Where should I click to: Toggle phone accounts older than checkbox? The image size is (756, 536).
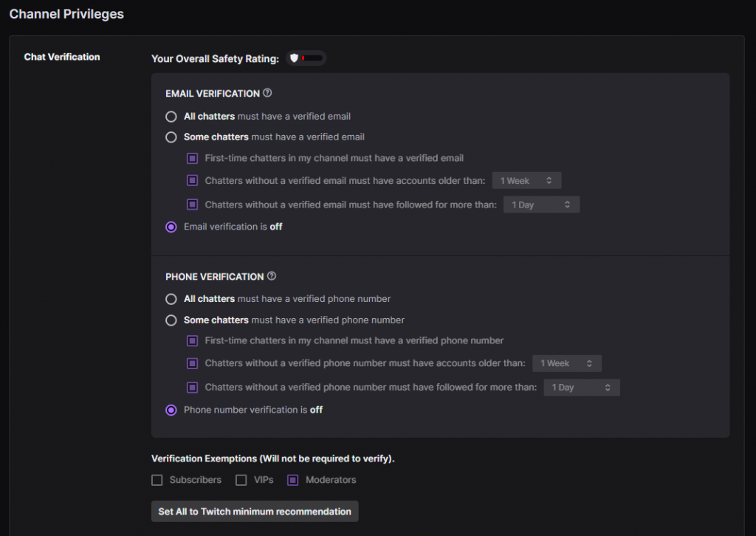pos(193,363)
